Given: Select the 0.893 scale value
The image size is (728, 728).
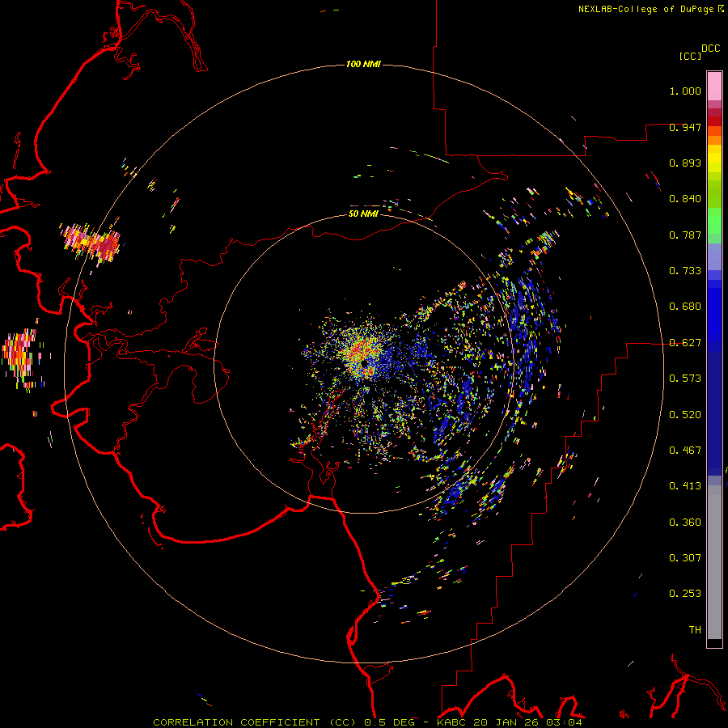Looking at the screenshot, I should 685,163.
